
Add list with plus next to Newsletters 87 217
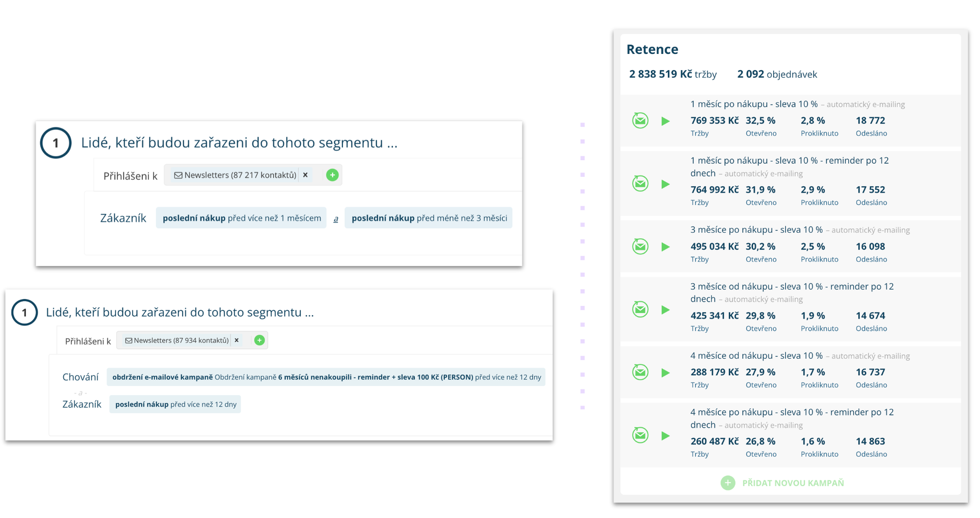click(x=332, y=175)
